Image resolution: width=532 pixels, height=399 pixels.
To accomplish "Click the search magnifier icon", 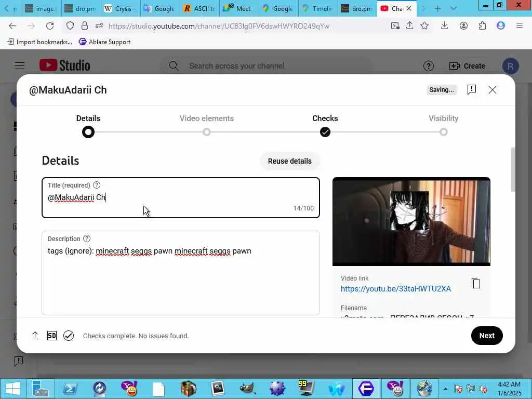I will [x=174, y=66].
